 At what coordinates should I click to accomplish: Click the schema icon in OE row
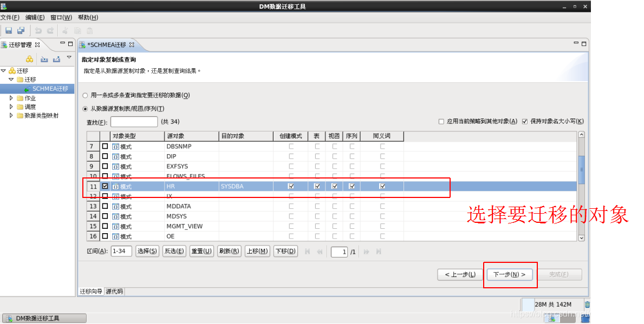click(x=116, y=236)
